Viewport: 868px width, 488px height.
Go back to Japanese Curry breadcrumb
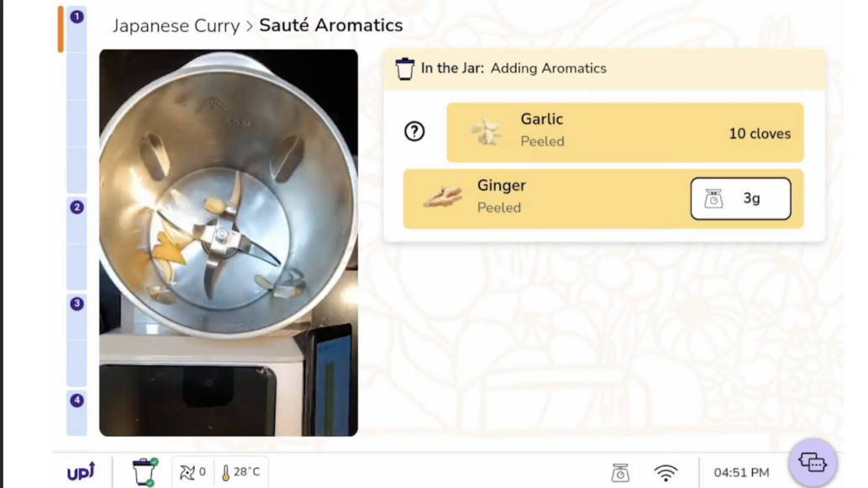pos(176,26)
